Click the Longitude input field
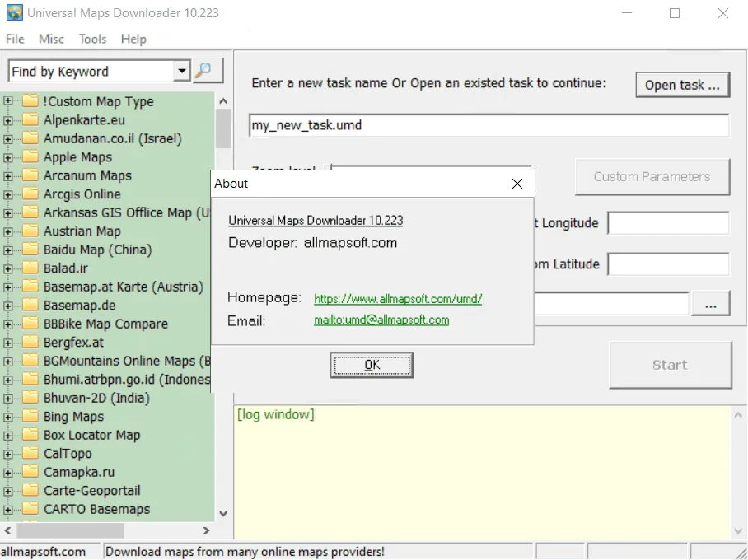Image resolution: width=748 pixels, height=560 pixels. point(668,223)
